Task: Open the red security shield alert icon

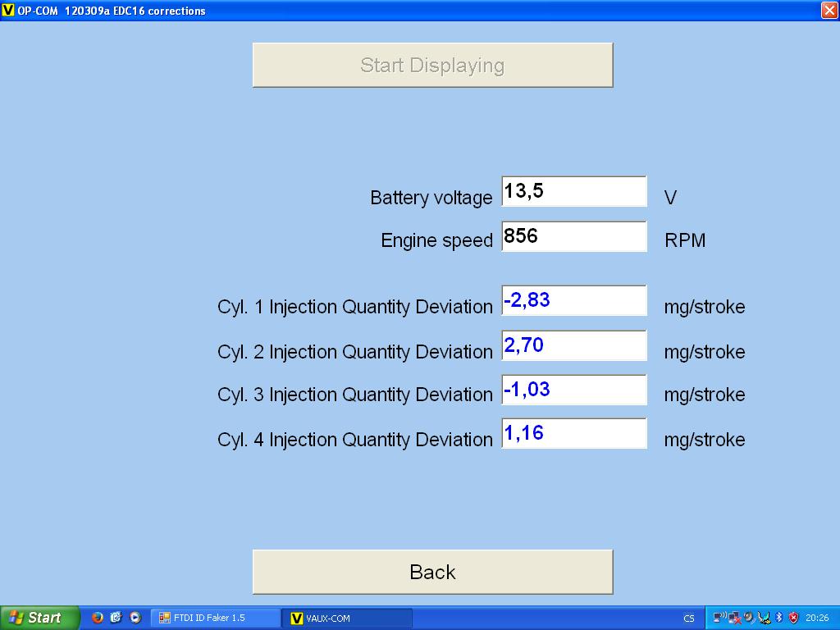Action: point(793,618)
